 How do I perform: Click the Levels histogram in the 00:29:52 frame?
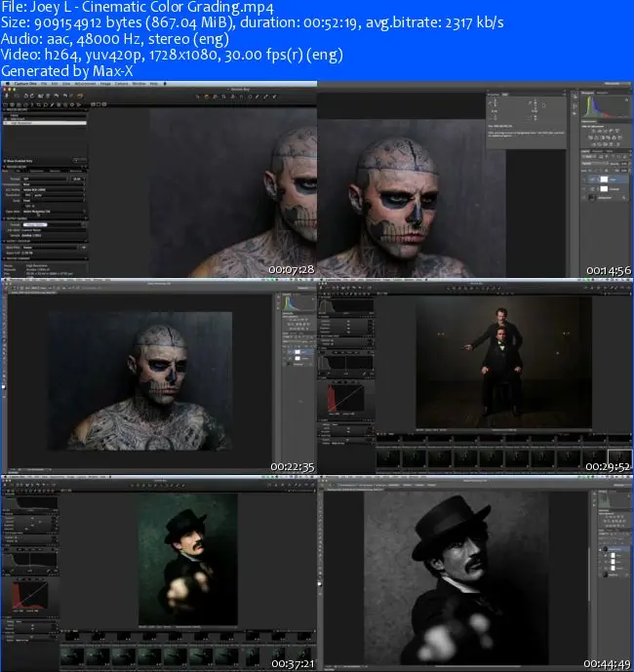pos(346,363)
